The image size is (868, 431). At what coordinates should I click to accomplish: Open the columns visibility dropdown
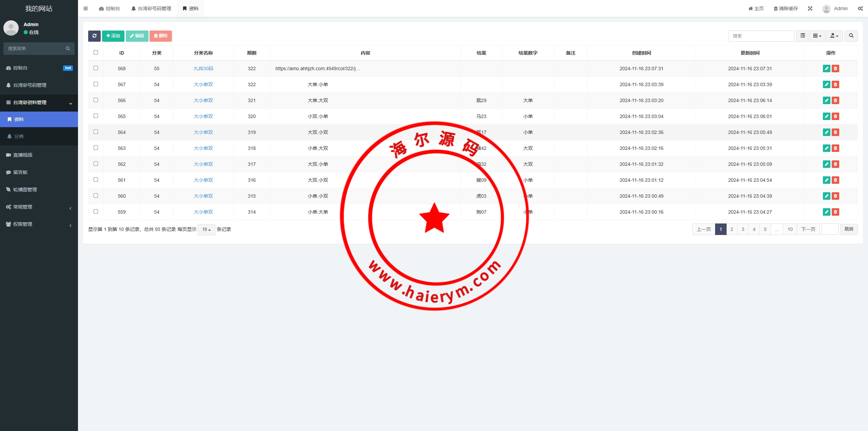pyautogui.click(x=817, y=36)
